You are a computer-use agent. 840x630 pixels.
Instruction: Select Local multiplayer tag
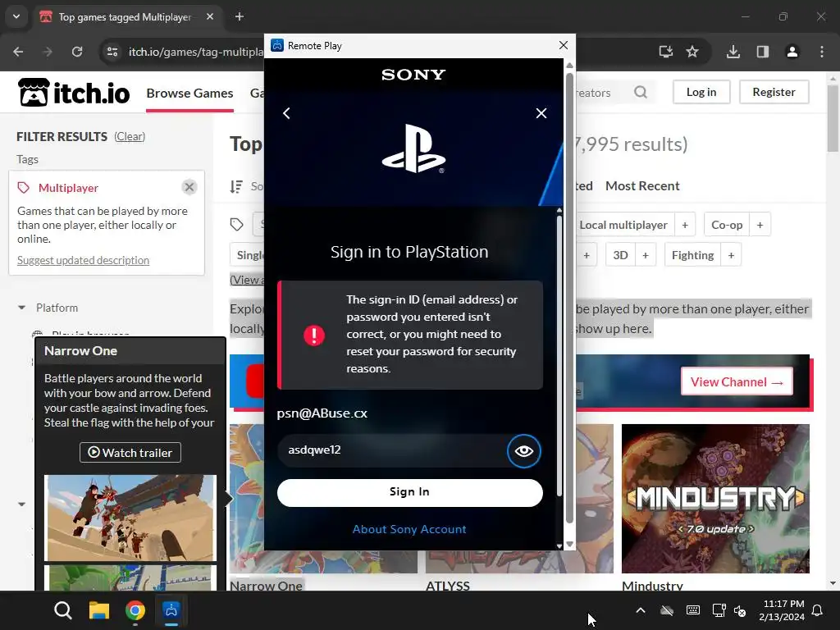[623, 225]
